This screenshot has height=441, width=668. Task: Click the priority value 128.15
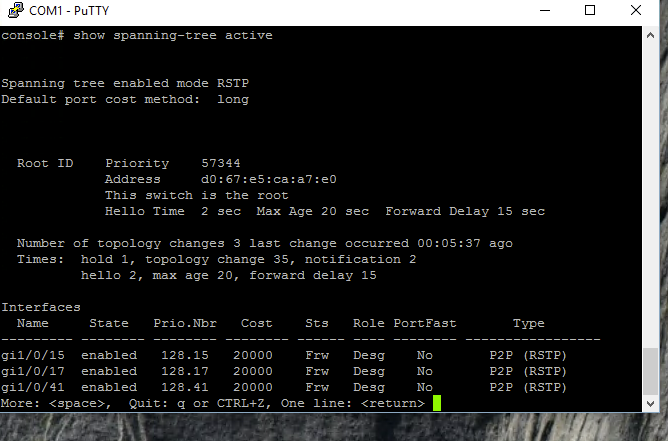click(185, 355)
